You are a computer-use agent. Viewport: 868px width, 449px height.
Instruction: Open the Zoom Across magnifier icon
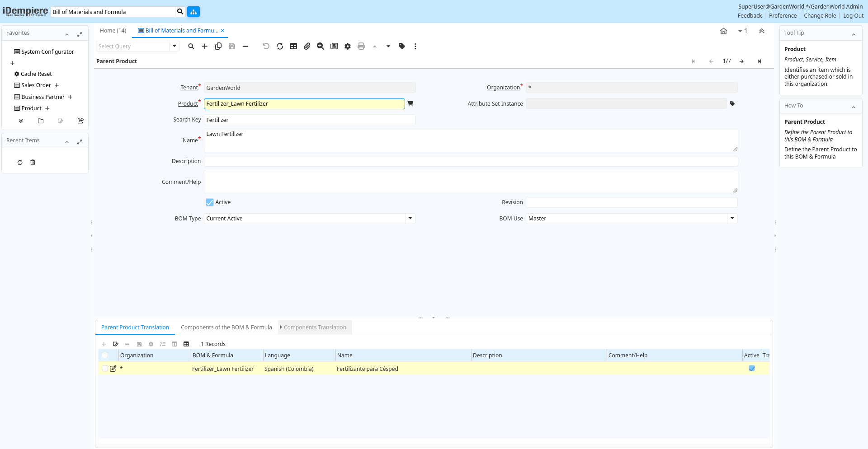[x=321, y=46]
